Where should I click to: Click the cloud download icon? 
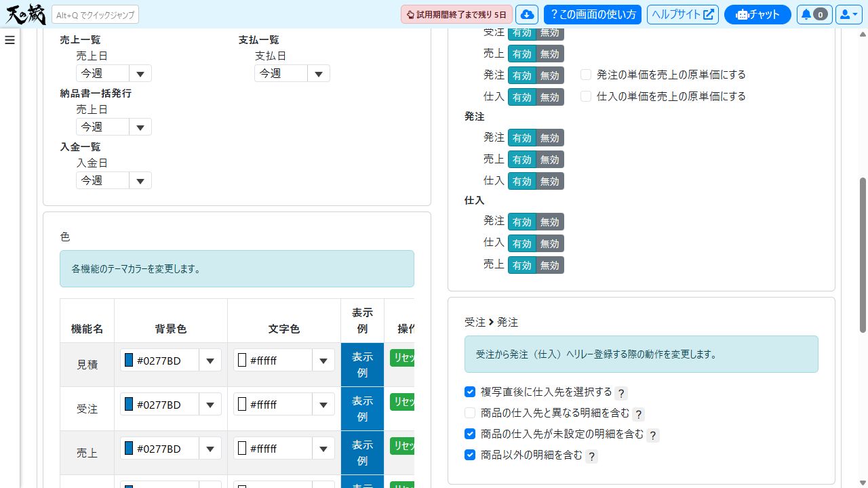tap(527, 14)
